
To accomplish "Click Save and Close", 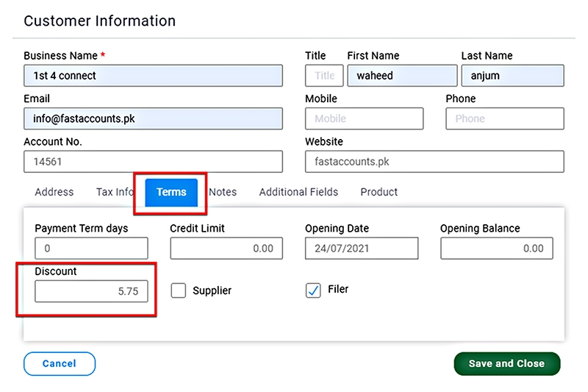I will pyautogui.click(x=507, y=363).
